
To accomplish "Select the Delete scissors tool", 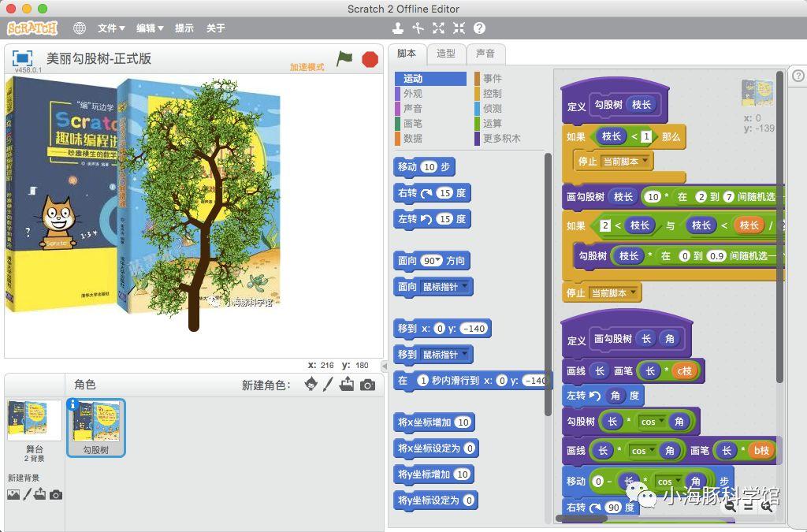I will click(x=418, y=28).
